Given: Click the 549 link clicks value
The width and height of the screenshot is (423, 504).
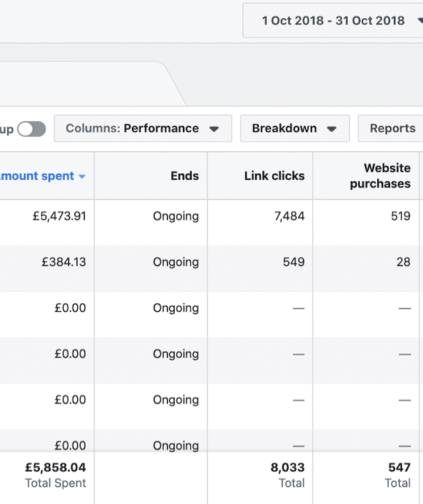Looking at the screenshot, I should 293,262.
